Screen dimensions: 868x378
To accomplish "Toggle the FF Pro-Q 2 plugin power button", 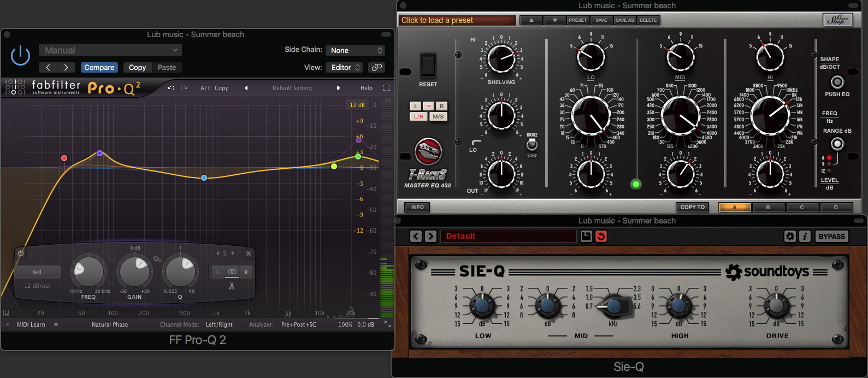I will pos(20,56).
